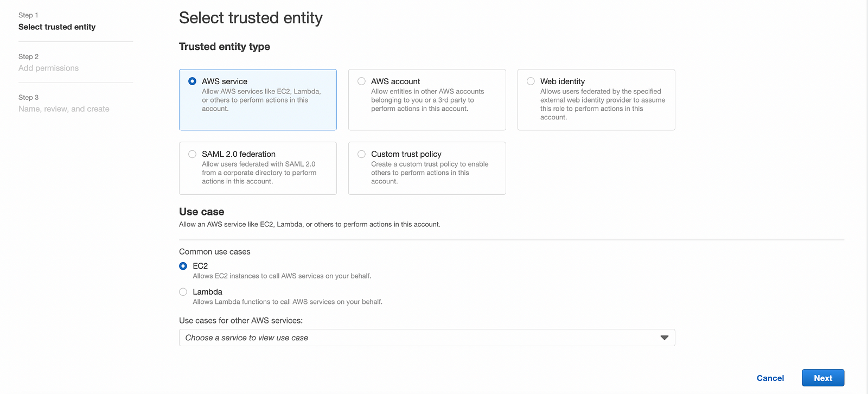Click the 'Select trusted entity' page title
This screenshot has width=868, height=394.
(251, 18)
